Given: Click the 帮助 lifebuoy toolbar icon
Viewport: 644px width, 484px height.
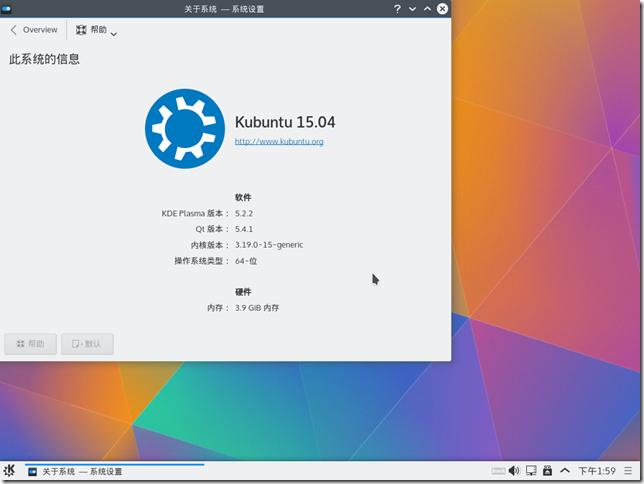Looking at the screenshot, I should click(x=81, y=30).
